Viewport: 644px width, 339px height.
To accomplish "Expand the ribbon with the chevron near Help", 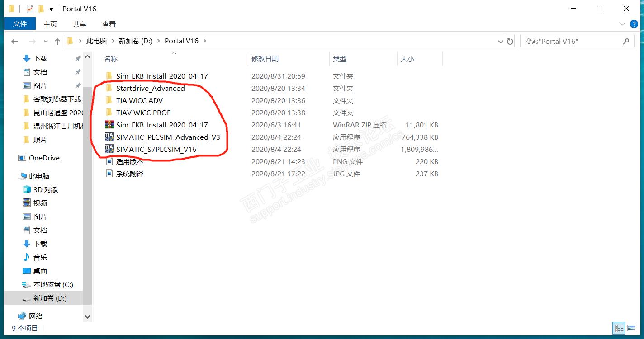I will (x=621, y=24).
